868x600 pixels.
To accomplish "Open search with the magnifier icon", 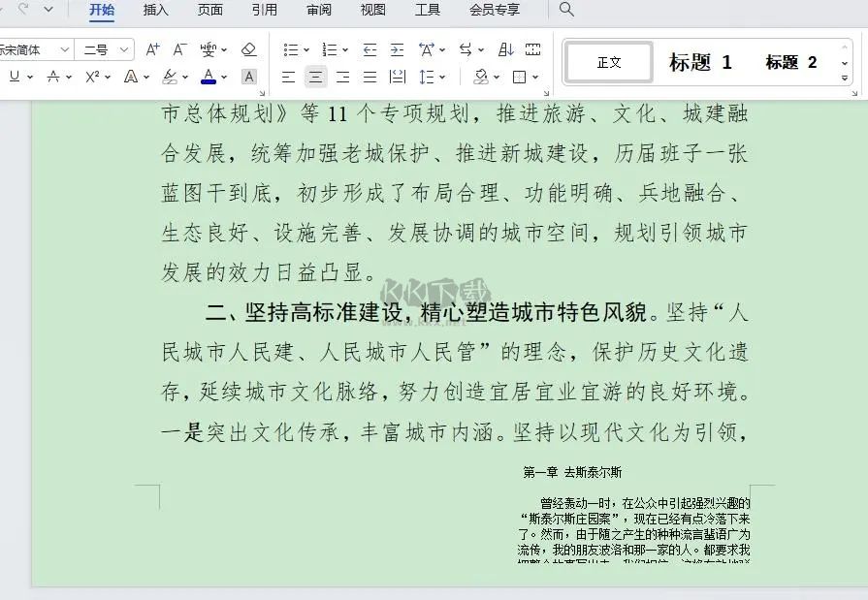I will click(x=566, y=11).
